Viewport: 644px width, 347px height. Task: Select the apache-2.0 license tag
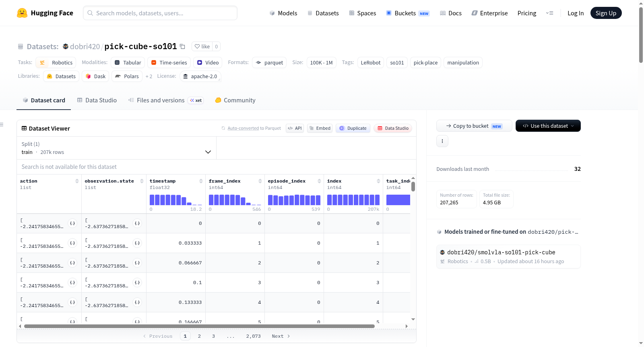tap(200, 76)
